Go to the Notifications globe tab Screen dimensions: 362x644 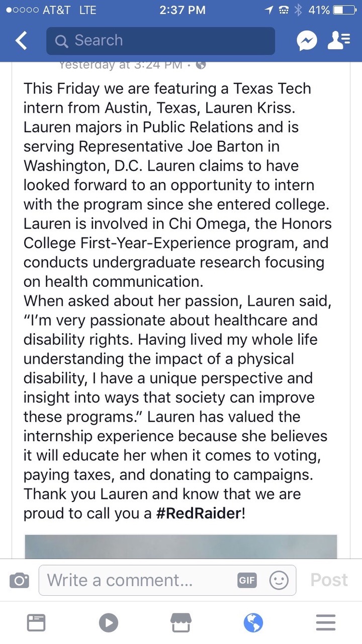coord(253,623)
